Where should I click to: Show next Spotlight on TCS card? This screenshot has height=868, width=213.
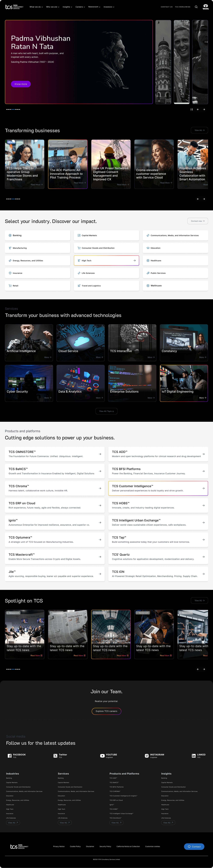click(204, 669)
